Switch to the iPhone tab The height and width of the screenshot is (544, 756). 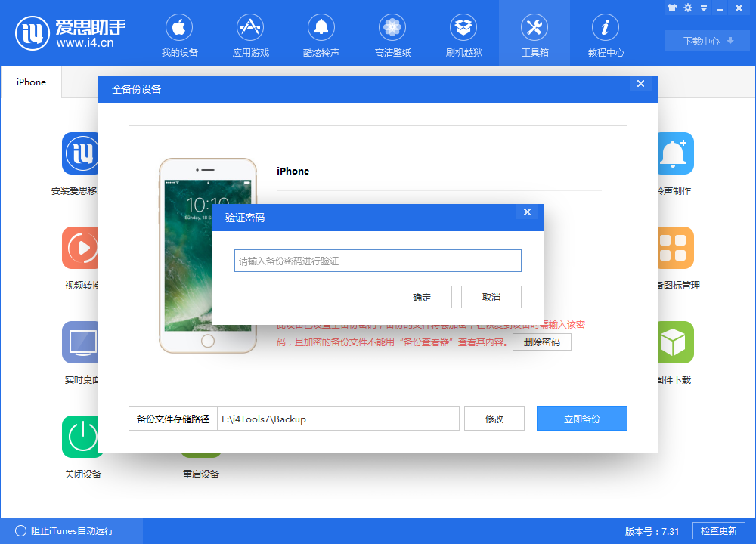pos(30,82)
